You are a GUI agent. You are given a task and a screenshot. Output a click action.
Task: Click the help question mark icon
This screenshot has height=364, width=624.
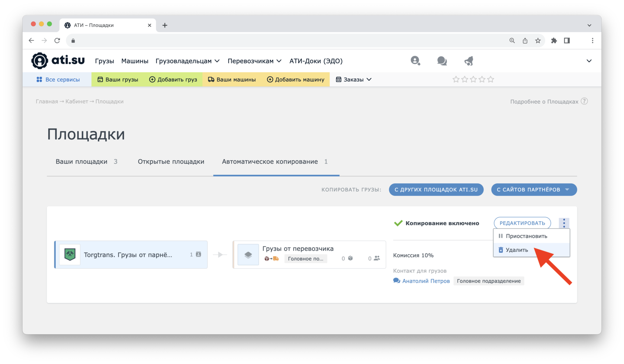(x=584, y=101)
